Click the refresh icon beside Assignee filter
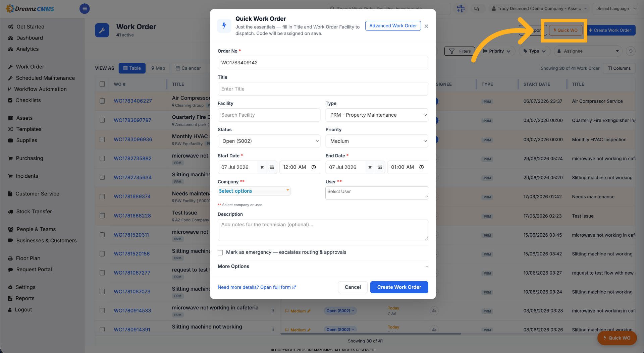 [631, 51]
